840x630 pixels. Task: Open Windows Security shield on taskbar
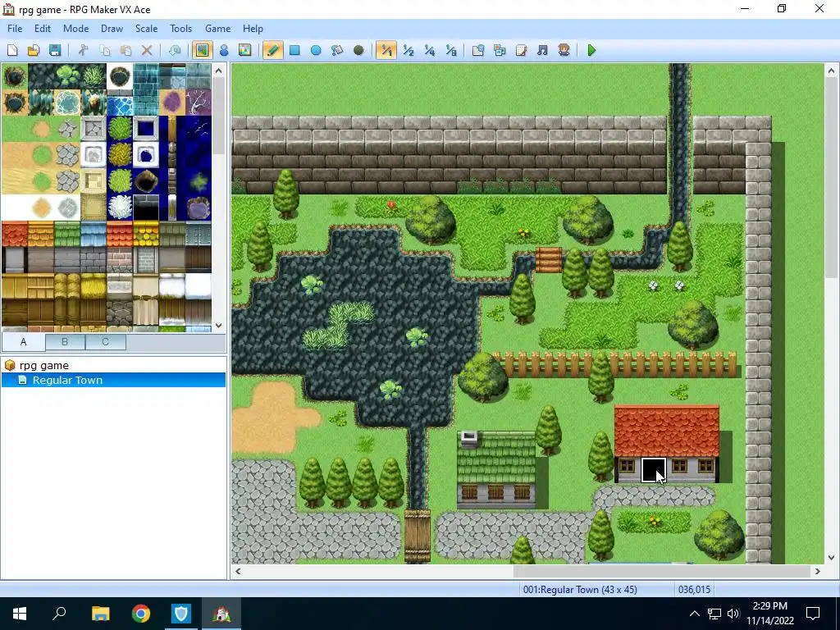pyautogui.click(x=181, y=614)
